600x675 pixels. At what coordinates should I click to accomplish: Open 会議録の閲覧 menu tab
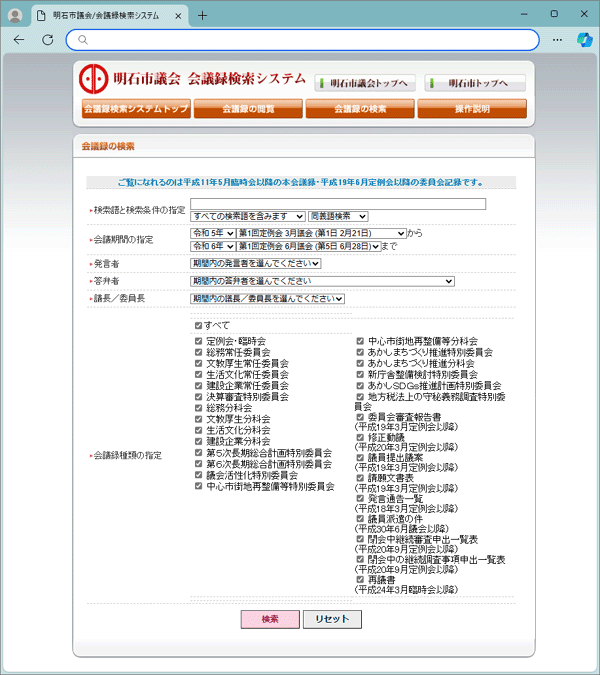click(x=248, y=108)
